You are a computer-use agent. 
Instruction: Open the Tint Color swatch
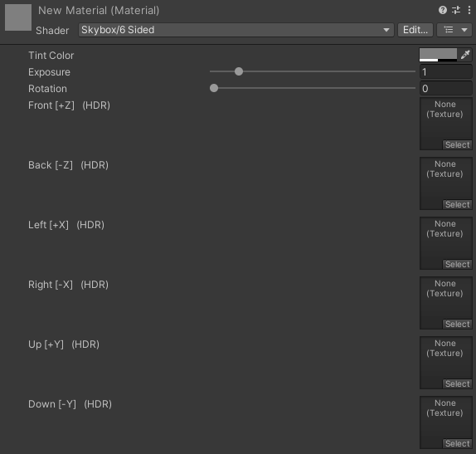pyautogui.click(x=438, y=55)
